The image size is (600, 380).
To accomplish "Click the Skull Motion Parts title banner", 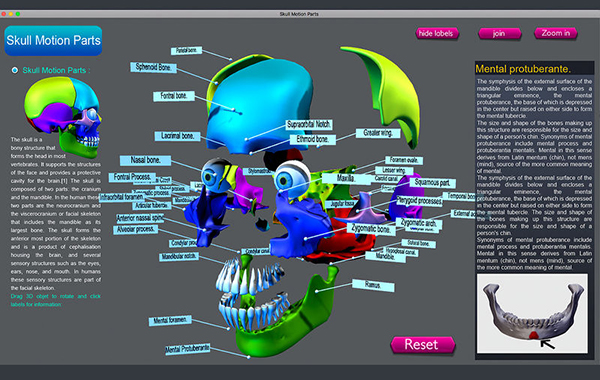I will click(x=53, y=41).
